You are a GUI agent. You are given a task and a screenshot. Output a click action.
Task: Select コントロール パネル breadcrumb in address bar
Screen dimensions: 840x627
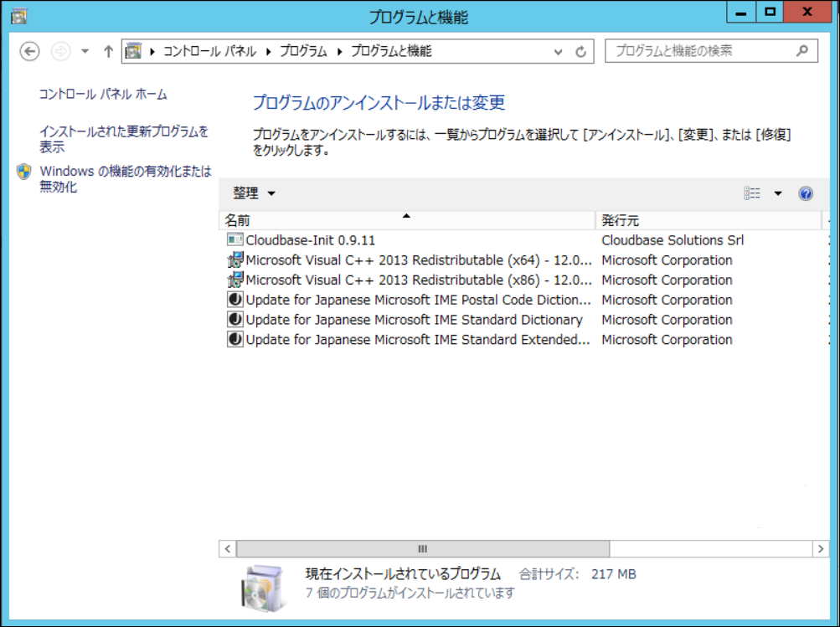coord(209,51)
